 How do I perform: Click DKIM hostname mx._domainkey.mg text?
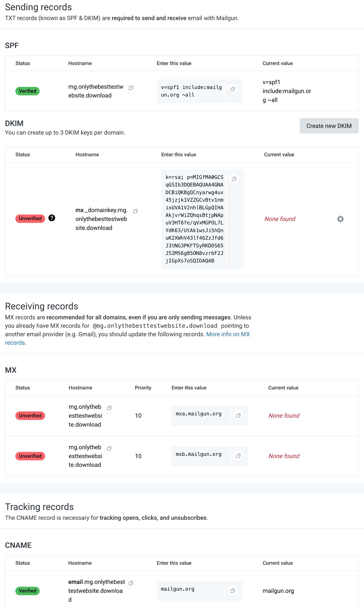(101, 219)
